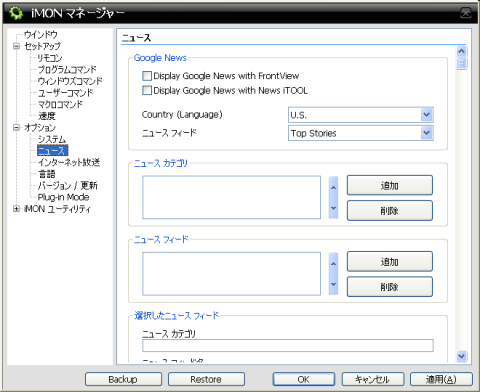Click the iMON gear logo icon
This screenshot has height=392, width=480.
tap(16, 13)
